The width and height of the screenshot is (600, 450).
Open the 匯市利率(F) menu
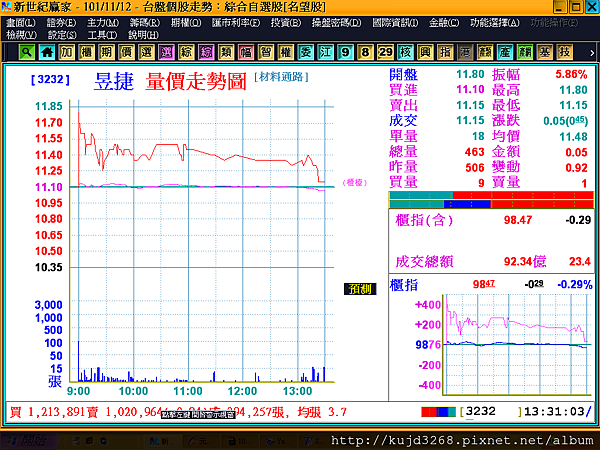point(236,23)
